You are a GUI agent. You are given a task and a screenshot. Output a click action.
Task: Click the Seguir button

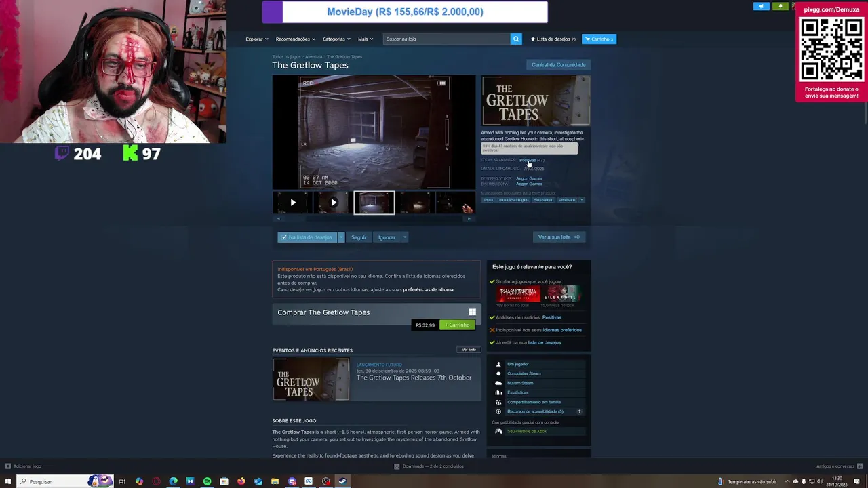coord(359,237)
